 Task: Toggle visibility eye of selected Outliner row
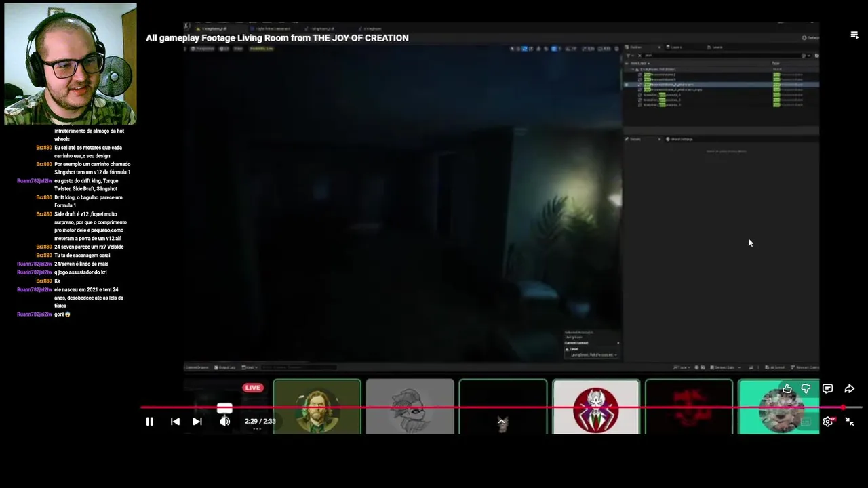coord(626,85)
